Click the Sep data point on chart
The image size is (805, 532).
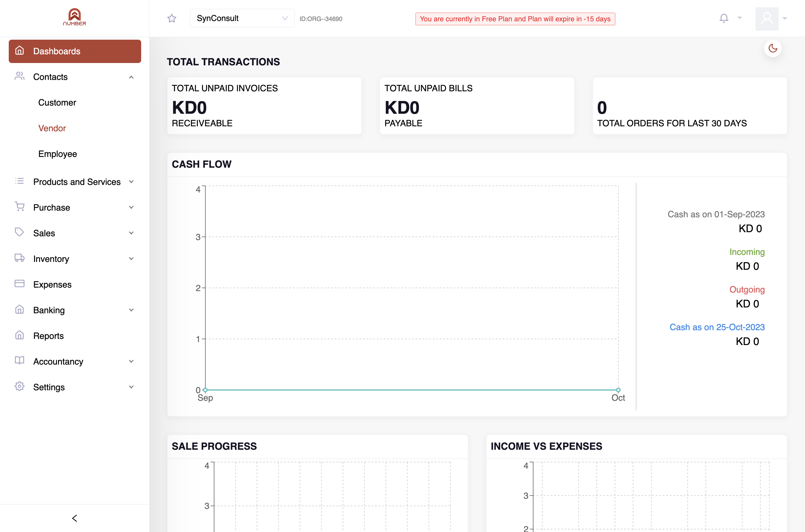pyautogui.click(x=205, y=390)
